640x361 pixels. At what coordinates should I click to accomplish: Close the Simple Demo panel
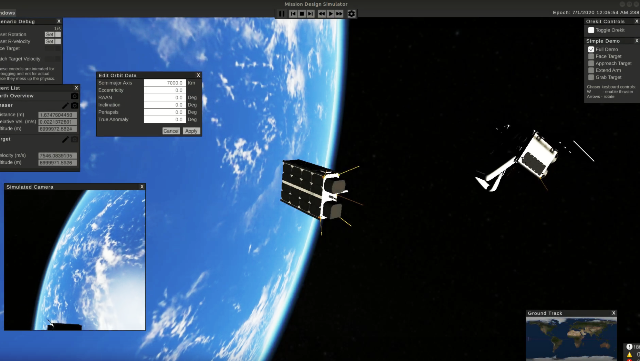[x=637, y=41]
